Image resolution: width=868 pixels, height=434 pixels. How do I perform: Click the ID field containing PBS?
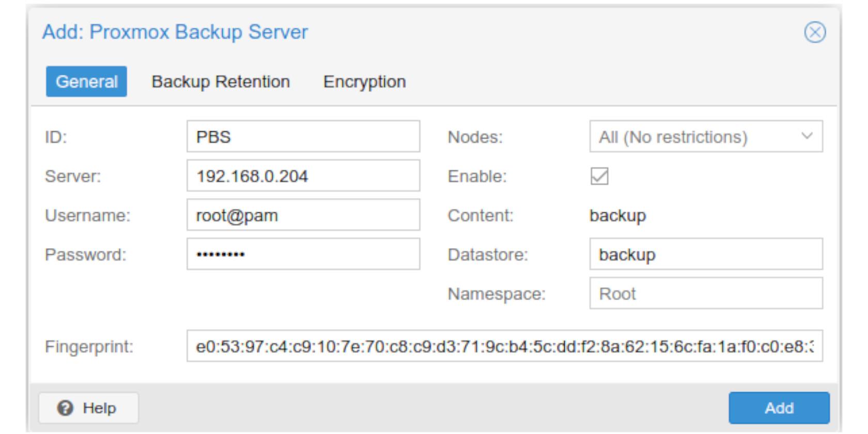click(x=303, y=136)
